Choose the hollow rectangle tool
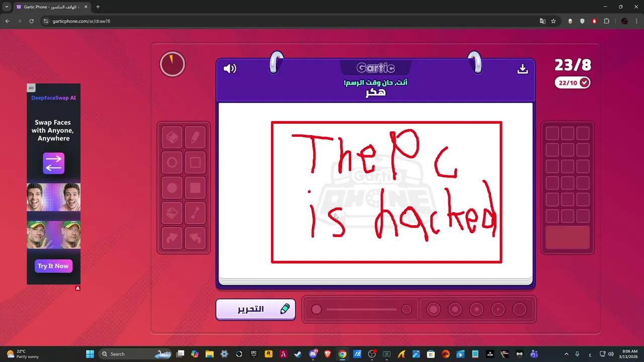 pos(195,163)
